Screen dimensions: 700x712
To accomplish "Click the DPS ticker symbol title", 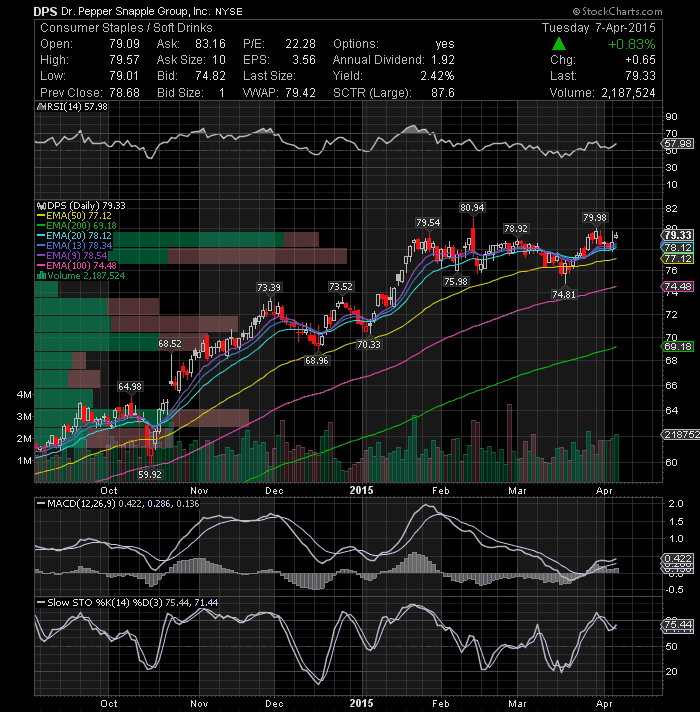I will (45, 11).
